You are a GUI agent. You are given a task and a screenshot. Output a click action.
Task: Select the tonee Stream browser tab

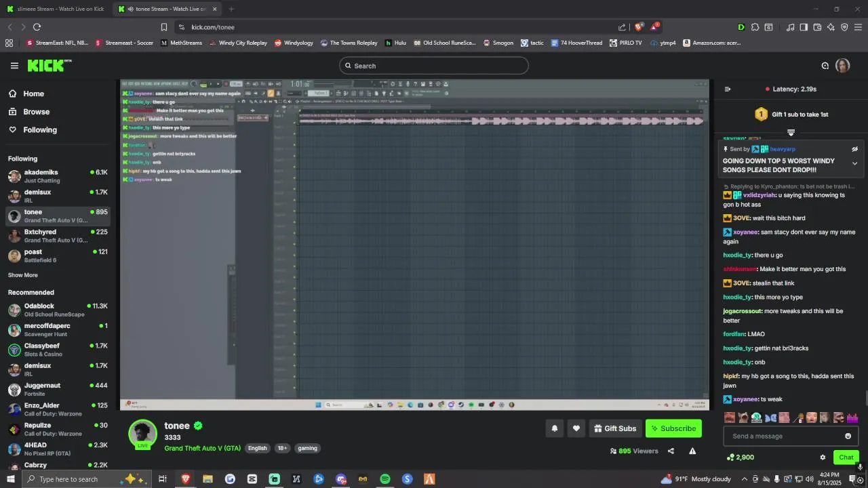click(x=167, y=9)
